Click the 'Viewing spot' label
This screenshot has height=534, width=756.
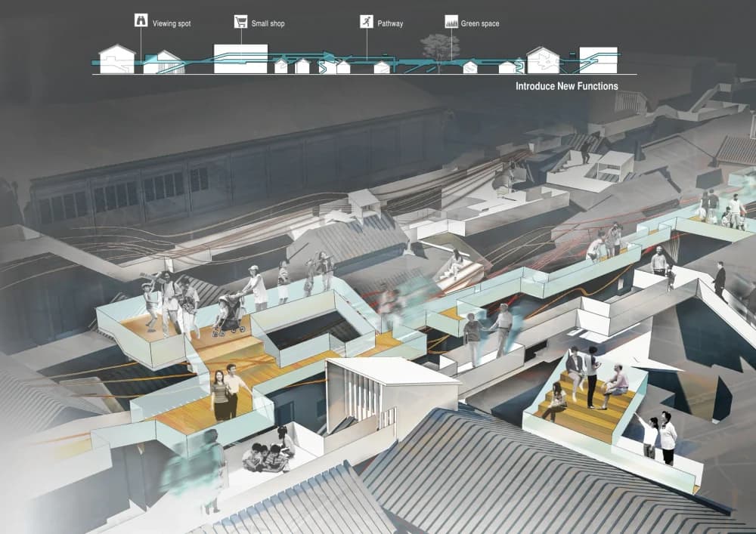(172, 23)
